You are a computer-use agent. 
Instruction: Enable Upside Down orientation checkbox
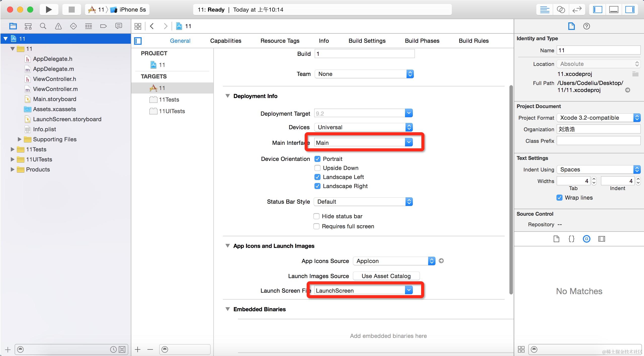[x=317, y=168]
